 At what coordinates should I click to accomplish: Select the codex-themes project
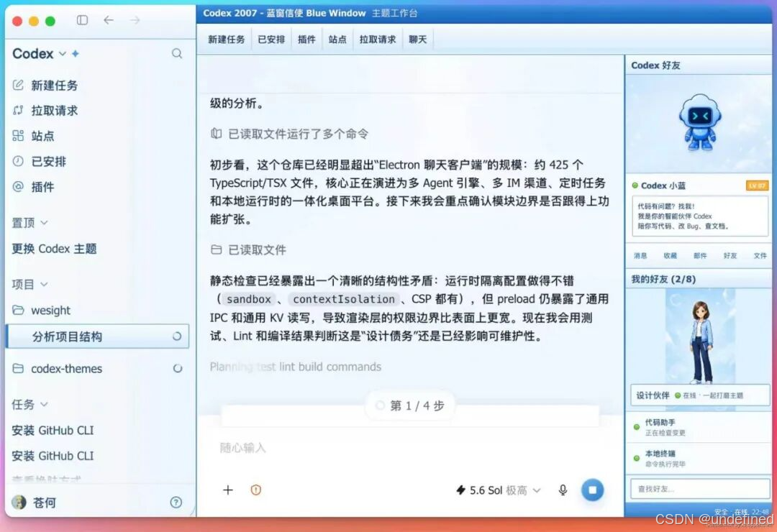pyautogui.click(x=66, y=369)
